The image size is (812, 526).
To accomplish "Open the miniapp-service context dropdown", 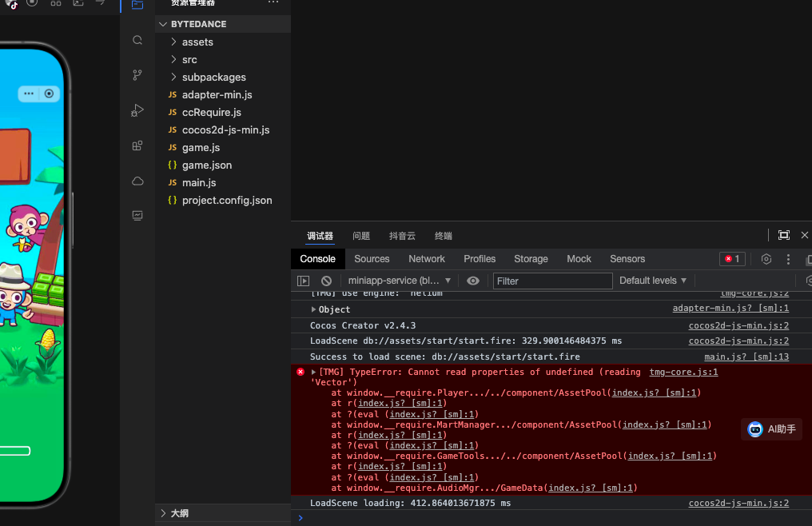I will pyautogui.click(x=400, y=281).
